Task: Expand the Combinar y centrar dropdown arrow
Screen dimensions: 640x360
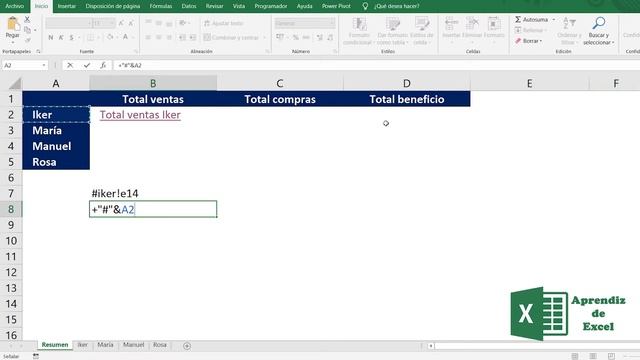Action: point(264,38)
